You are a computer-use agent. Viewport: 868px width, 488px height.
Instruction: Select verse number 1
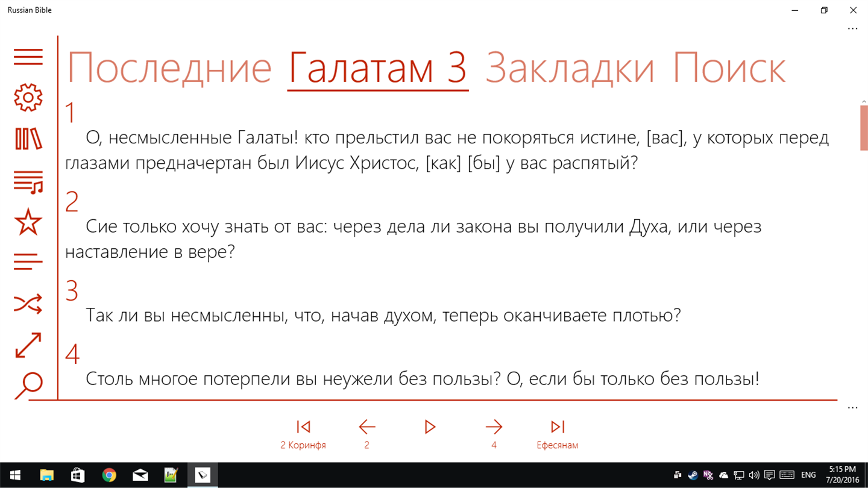tap(71, 113)
